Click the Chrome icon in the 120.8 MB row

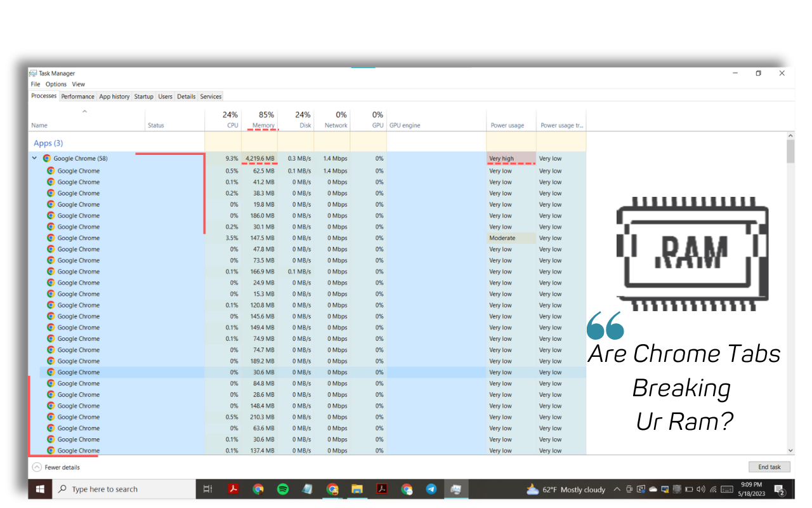pos(51,305)
